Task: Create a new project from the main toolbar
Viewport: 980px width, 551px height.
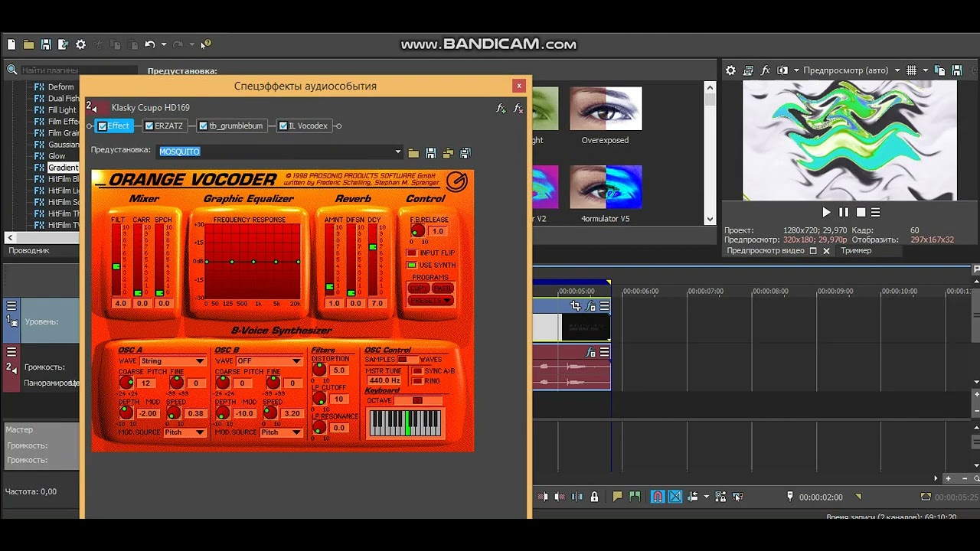Action: point(11,45)
